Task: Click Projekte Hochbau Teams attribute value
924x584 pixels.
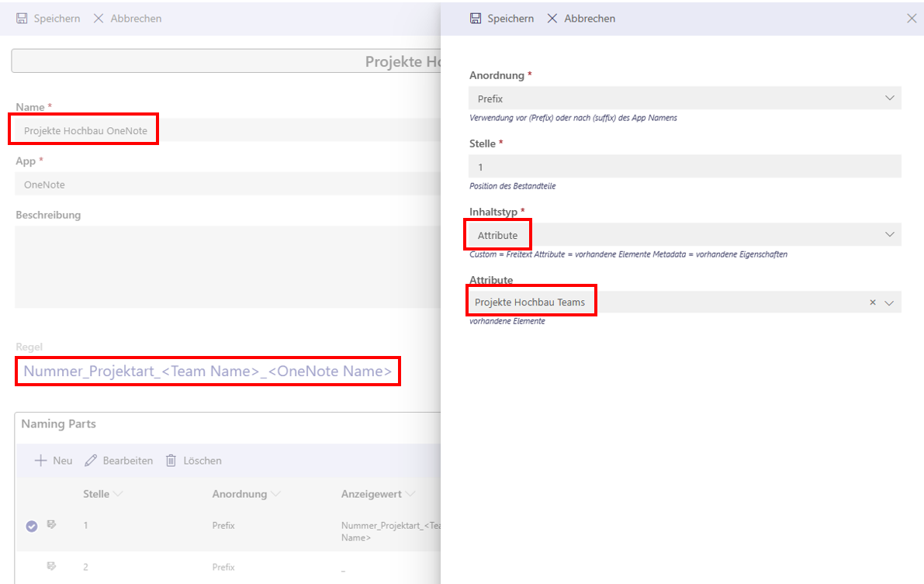Action: coord(530,302)
